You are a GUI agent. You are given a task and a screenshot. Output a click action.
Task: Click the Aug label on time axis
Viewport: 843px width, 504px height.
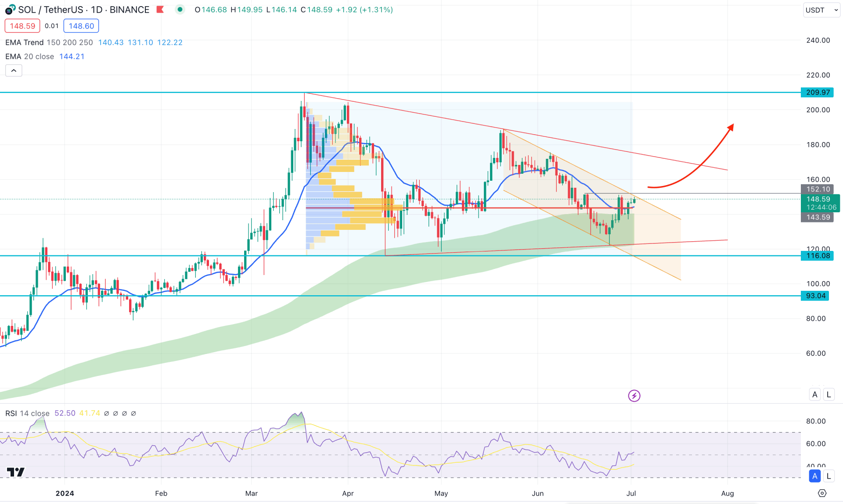click(728, 493)
